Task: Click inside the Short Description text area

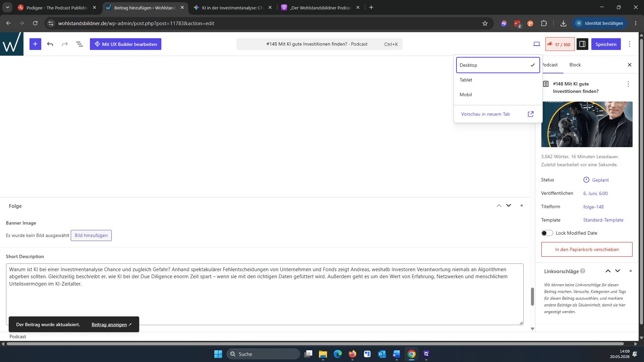Action: (265, 294)
